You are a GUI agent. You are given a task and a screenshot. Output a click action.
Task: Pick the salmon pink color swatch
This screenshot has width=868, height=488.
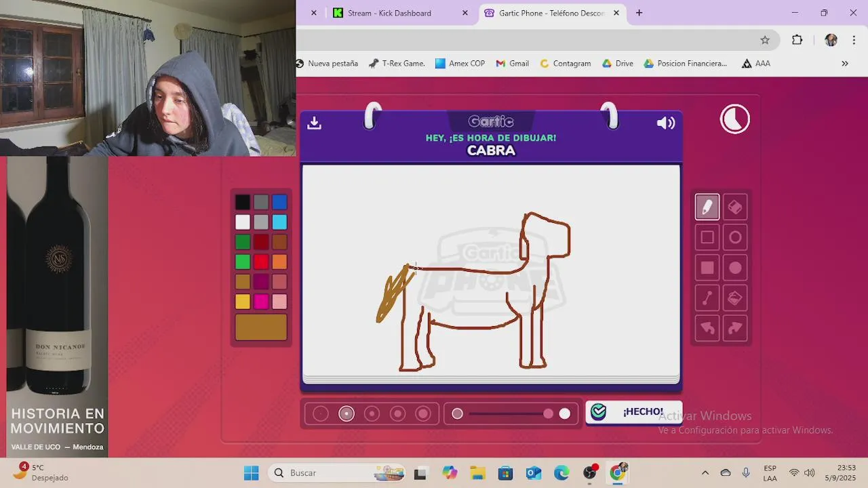(x=279, y=281)
